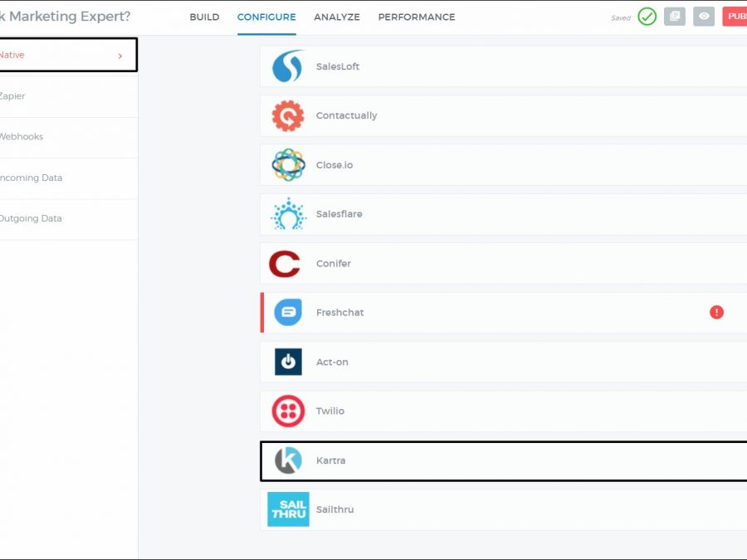This screenshot has height=560, width=747.
Task: Open Outgoing Data in sidebar
Action: tap(31, 219)
